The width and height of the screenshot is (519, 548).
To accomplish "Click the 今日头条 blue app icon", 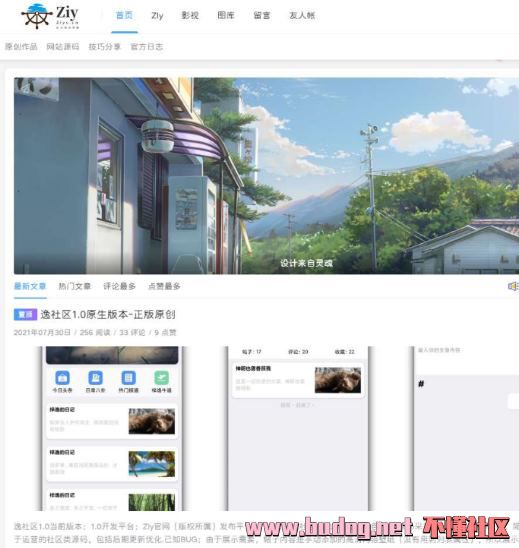I will point(62,378).
